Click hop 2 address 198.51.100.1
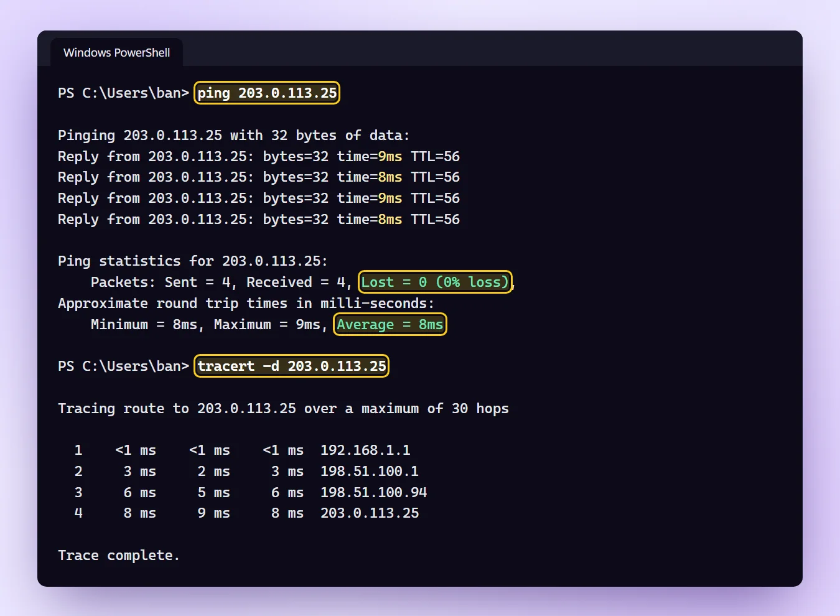The height and width of the screenshot is (616, 840). (370, 471)
